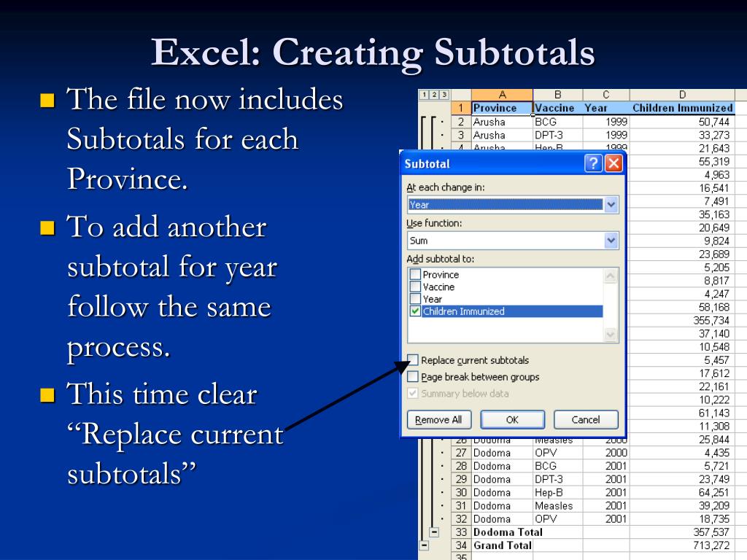Close the Subtotal dialog with the red X

click(x=614, y=163)
